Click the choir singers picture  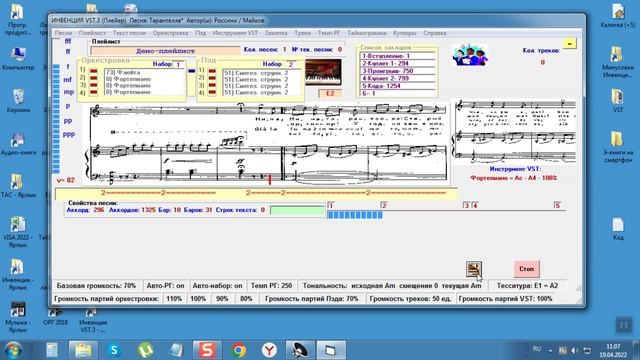[470, 55]
